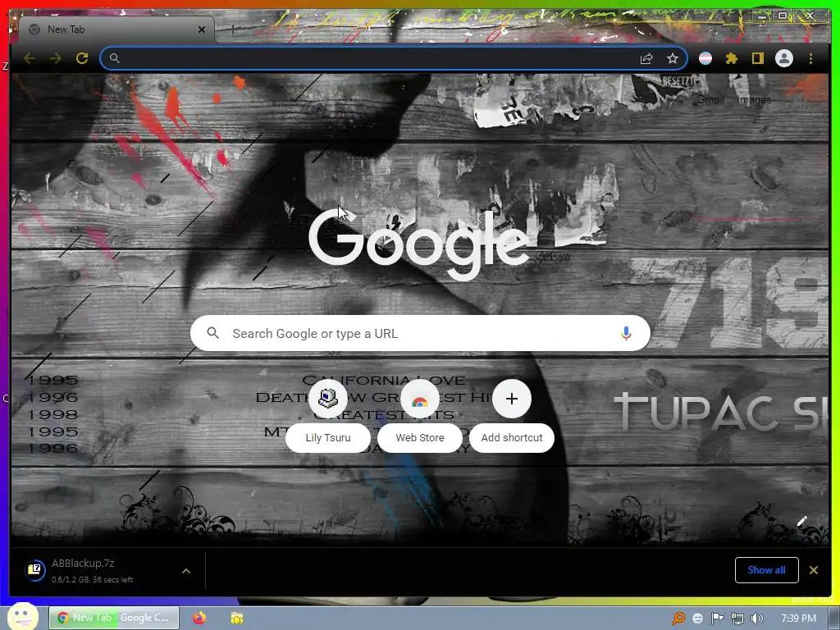Open the Start menu smiley button
The height and width of the screenshot is (630, 840).
coord(22,616)
